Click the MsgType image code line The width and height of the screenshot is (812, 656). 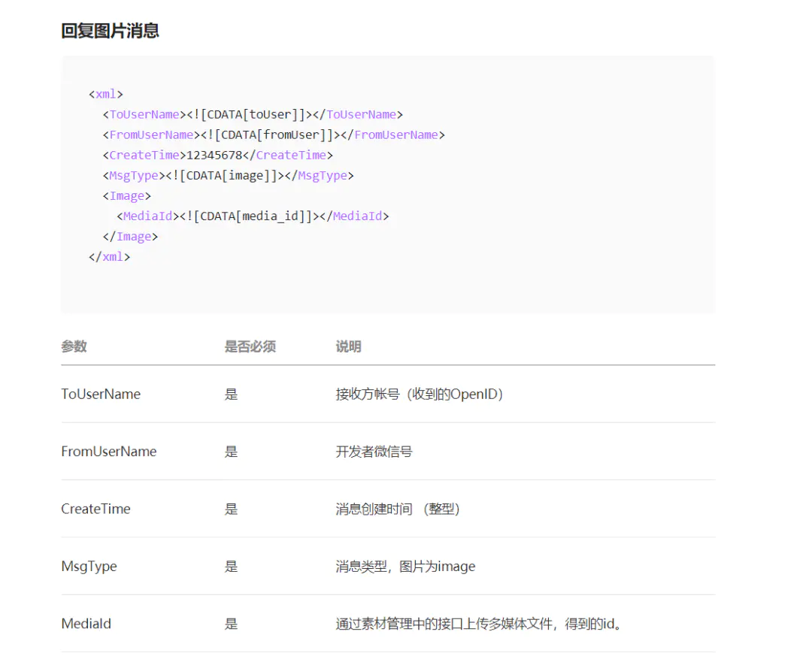(x=228, y=176)
